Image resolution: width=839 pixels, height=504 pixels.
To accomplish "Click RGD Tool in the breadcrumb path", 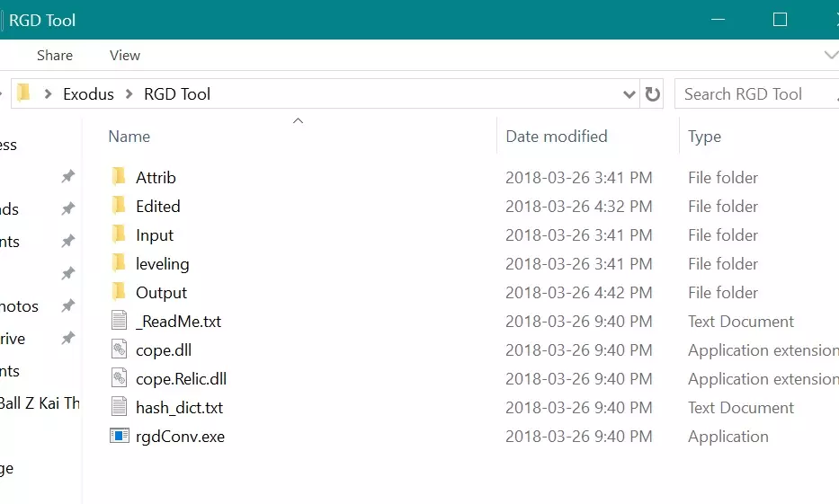I will [x=177, y=94].
